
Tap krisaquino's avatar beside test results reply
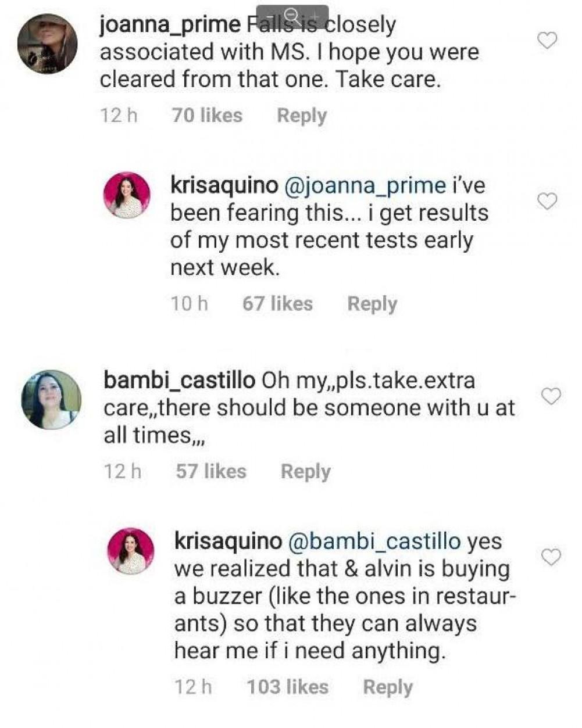click(127, 195)
